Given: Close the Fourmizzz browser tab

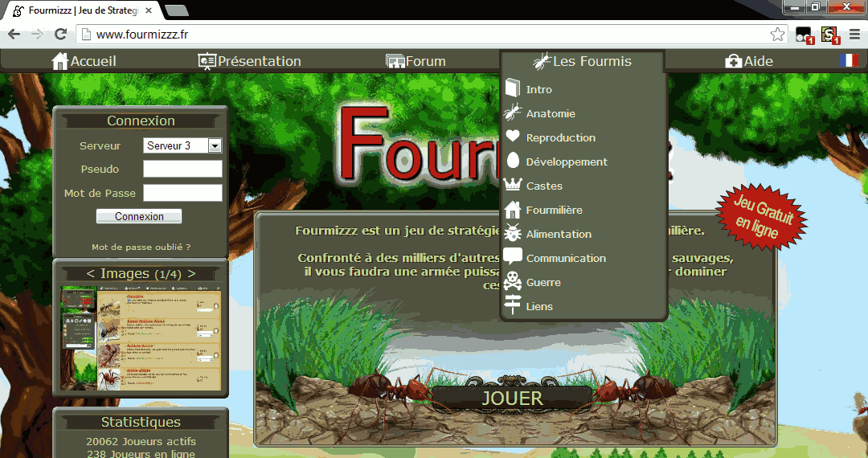Looking at the screenshot, I should (x=149, y=10).
